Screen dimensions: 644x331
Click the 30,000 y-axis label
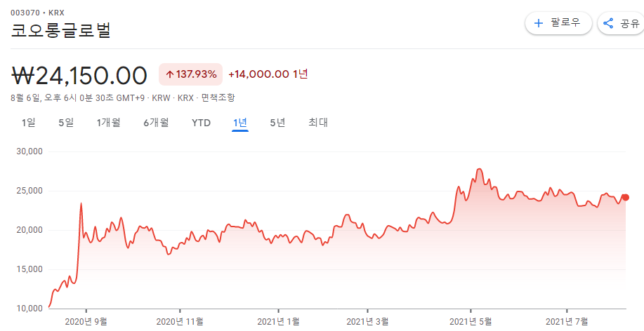pos(29,151)
